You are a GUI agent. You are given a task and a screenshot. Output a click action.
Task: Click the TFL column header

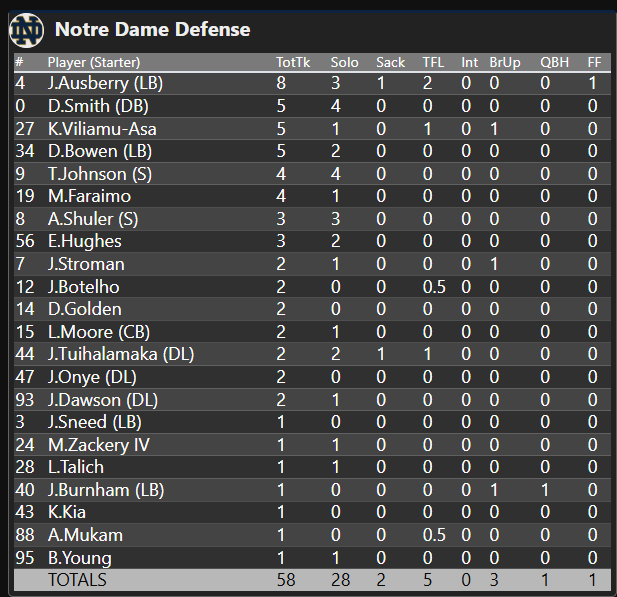(x=434, y=62)
